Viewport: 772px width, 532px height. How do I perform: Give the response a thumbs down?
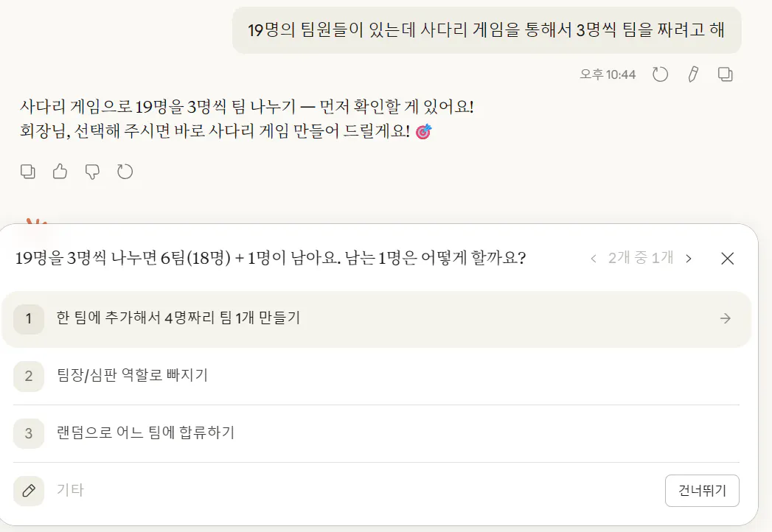(92, 171)
